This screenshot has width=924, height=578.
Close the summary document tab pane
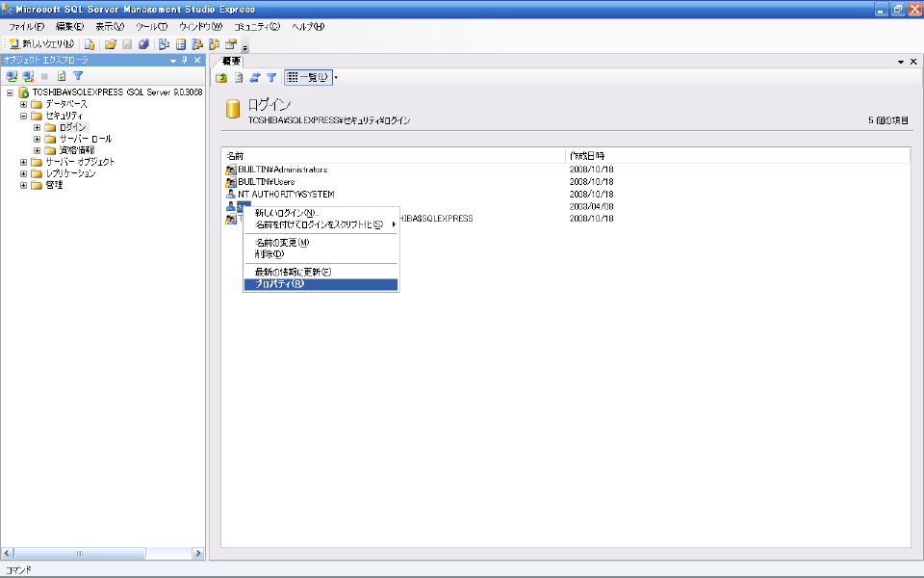point(913,62)
